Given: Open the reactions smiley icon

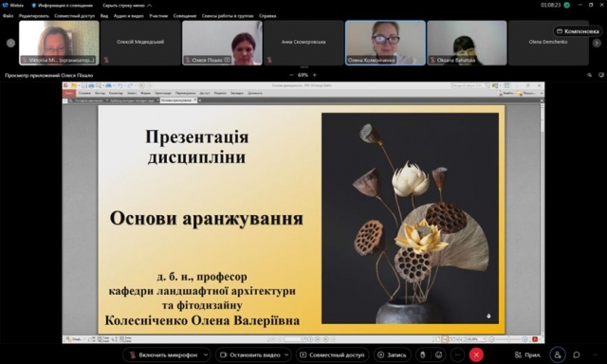Looking at the screenshot, I should 438,355.
